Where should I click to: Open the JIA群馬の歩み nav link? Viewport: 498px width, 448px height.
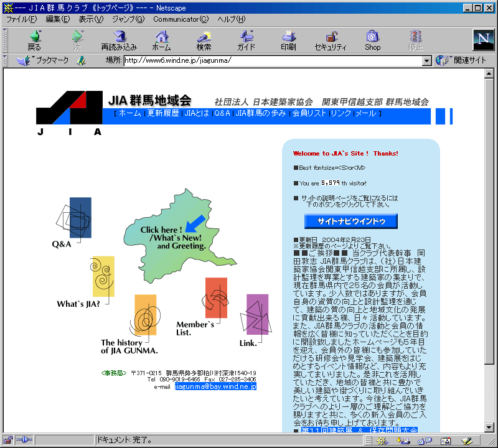pyautogui.click(x=261, y=113)
